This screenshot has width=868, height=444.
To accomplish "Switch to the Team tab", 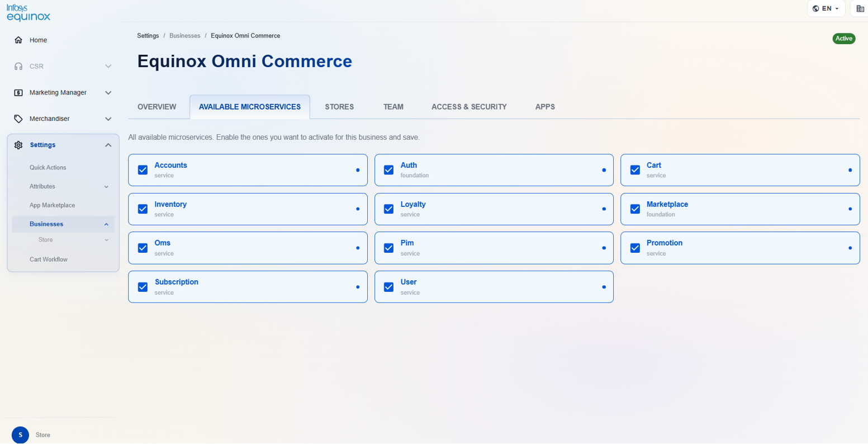I will [393, 107].
